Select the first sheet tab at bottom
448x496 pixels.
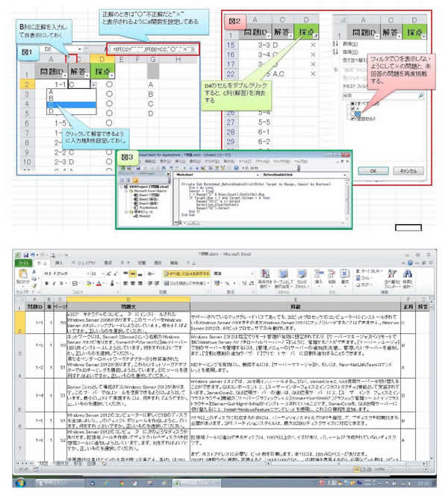coord(43,463)
